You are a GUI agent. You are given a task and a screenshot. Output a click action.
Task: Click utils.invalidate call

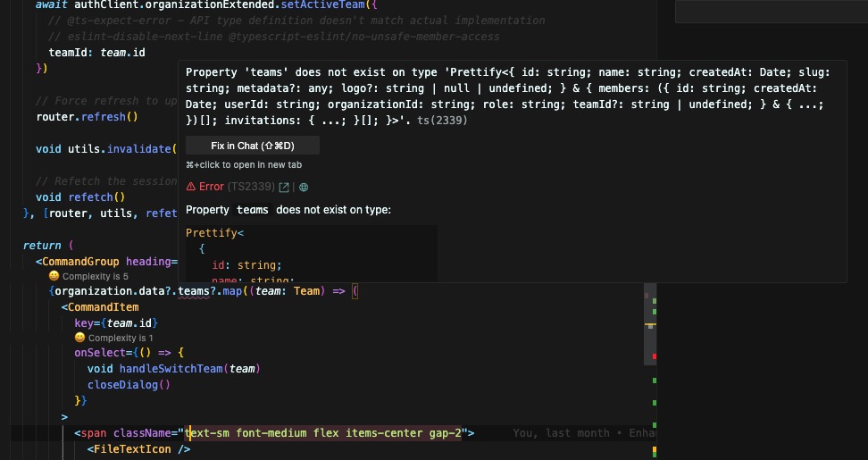point(121,149)
